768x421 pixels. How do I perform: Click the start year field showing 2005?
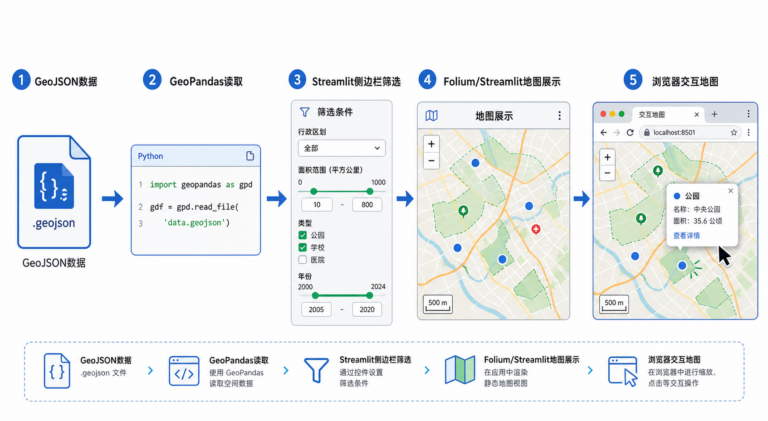point(316,309)
